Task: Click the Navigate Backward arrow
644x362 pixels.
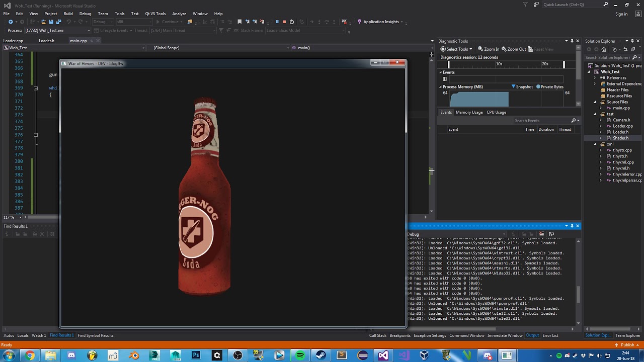Action: pos(11,22)
